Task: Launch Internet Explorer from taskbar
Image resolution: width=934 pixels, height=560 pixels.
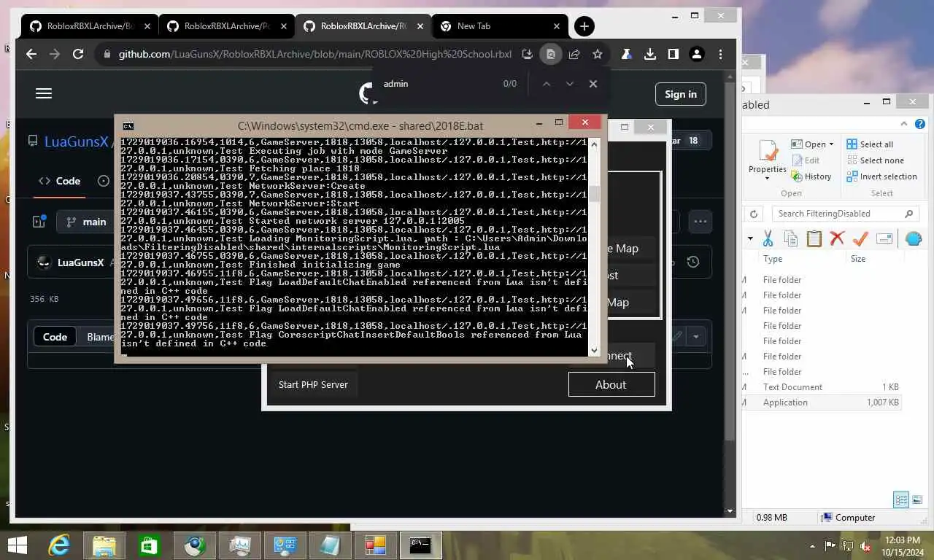Action: tap(59, 545)
